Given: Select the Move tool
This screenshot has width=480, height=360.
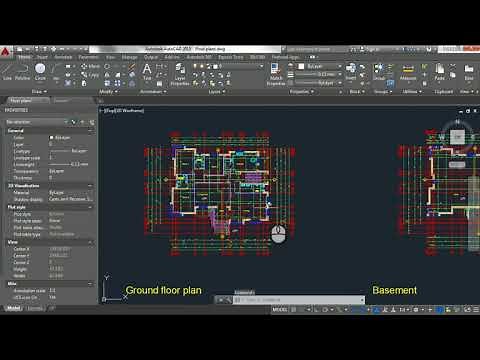Looking at the screenshot, I should pos(90,66).
